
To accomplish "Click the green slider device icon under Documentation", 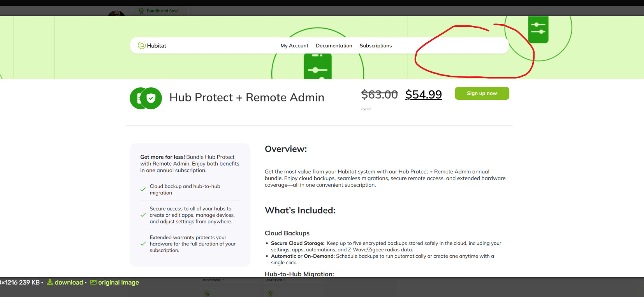I will click(317, 67).
